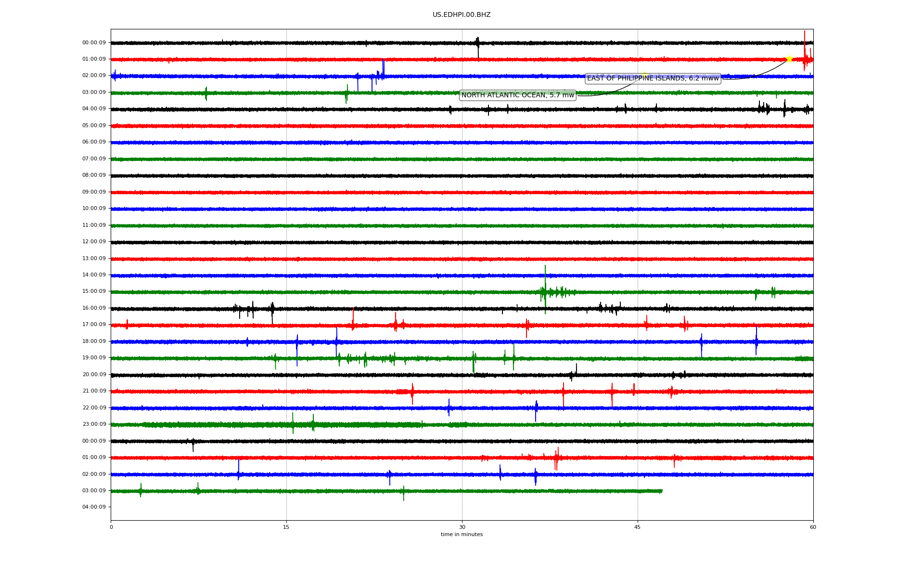
Task: Click the 08:00:09 row label
Action: (x=94, y=175)
